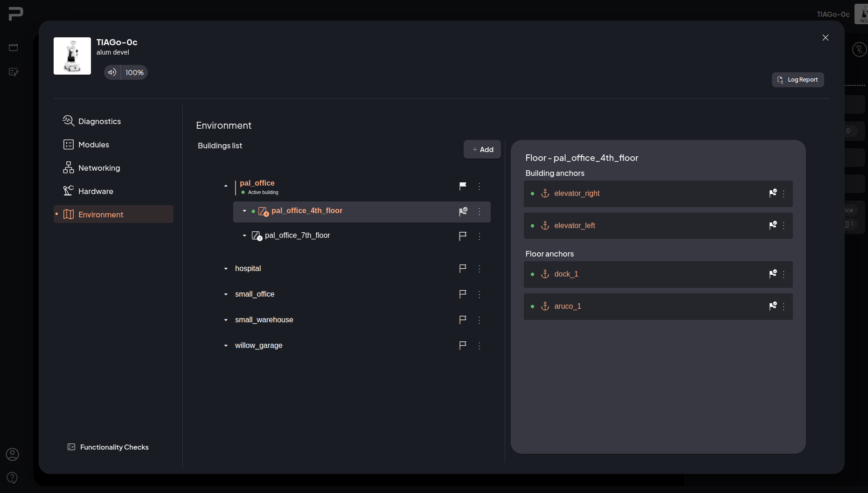Open options menu for pal_office_7th_floor
Image resolution: width=868 pixels, height=493 pixels.
pyautogui.click(x=479, y=236)
